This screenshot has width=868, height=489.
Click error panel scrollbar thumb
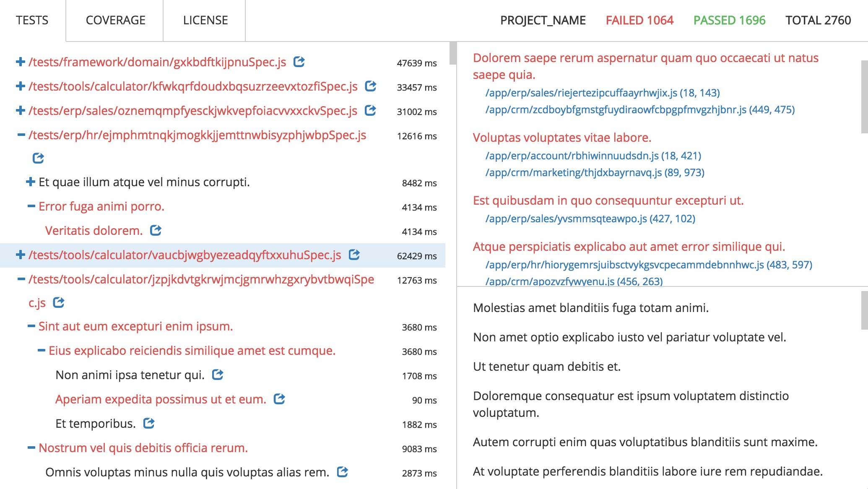[864, 97]
